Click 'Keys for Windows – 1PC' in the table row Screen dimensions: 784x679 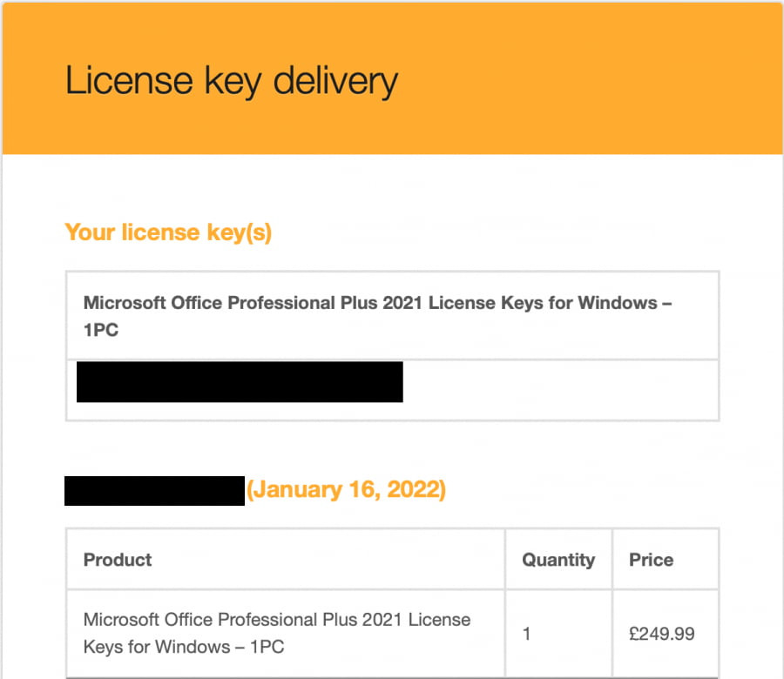tap(184, 647)
